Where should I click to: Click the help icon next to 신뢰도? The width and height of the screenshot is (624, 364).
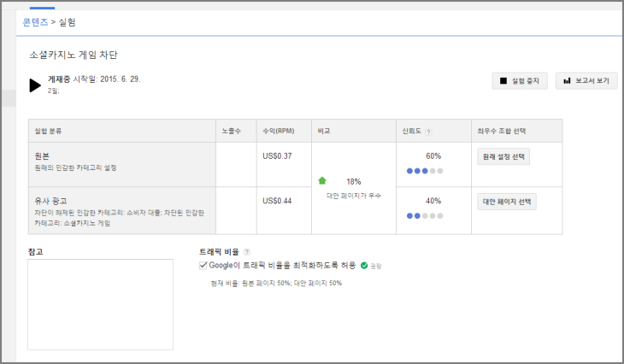428,132
